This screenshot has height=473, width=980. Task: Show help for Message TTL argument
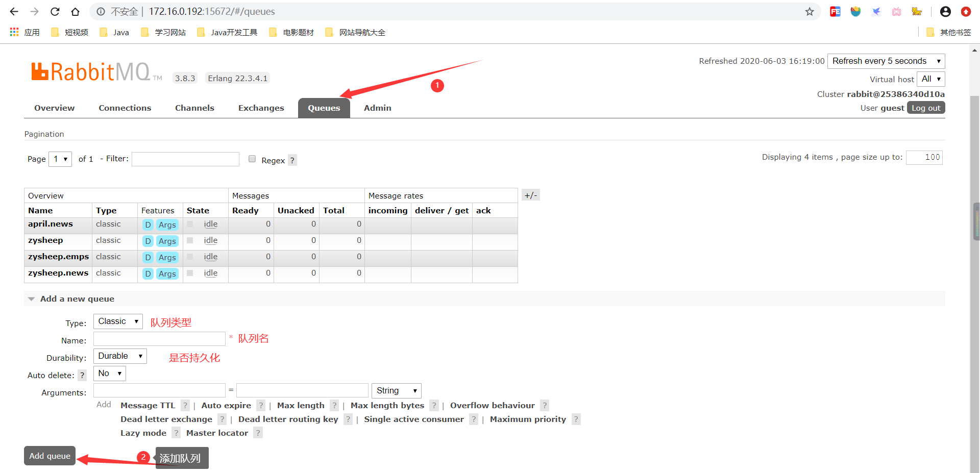(185, 405)
